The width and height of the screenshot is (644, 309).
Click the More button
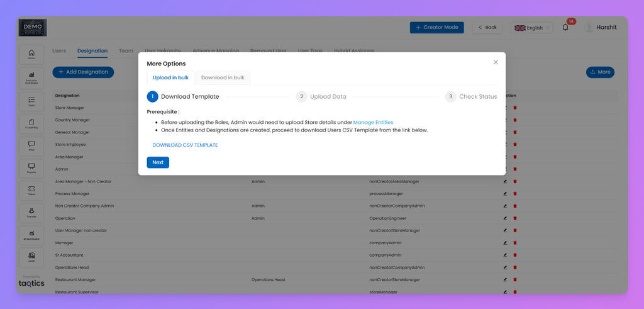pos(600,72)
